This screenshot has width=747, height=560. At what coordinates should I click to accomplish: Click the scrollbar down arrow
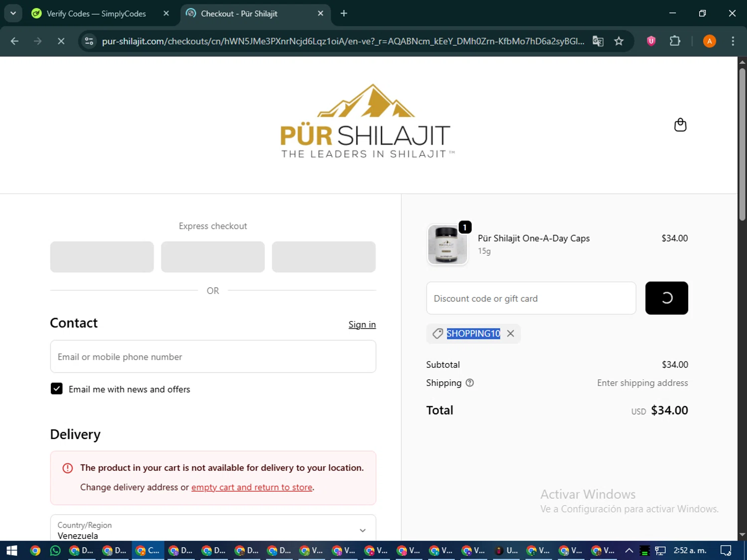[742, 535]
